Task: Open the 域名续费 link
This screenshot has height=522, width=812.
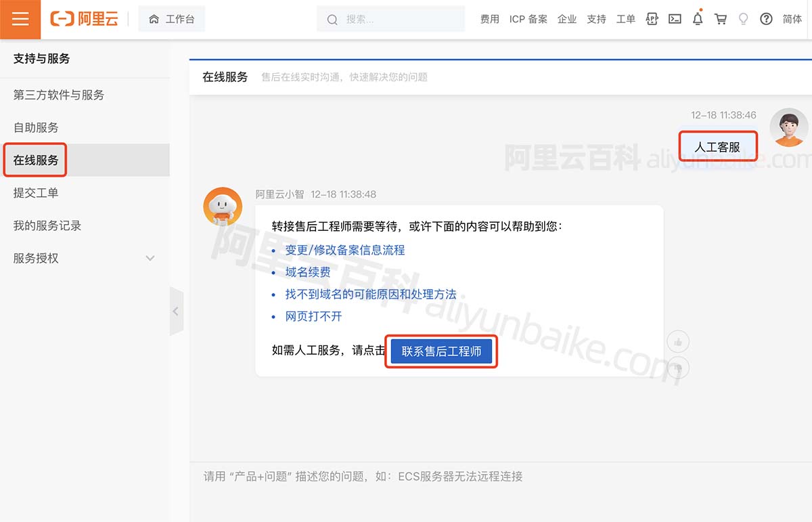Action: click(308, 272)
